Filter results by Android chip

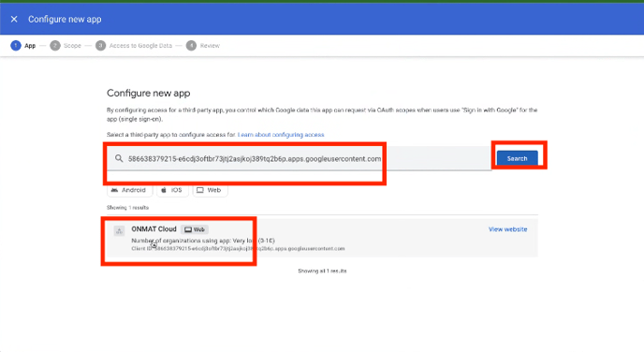point(129,190)
